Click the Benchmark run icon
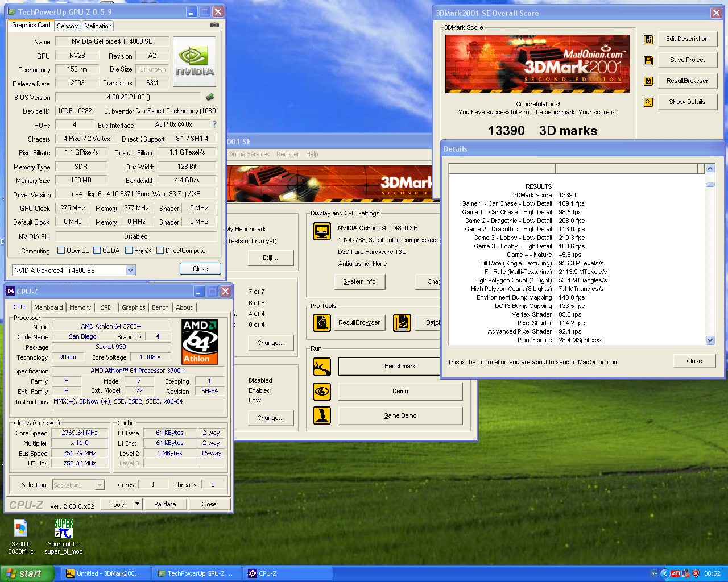Screen dimensions: 728x582 pos(322,367)
